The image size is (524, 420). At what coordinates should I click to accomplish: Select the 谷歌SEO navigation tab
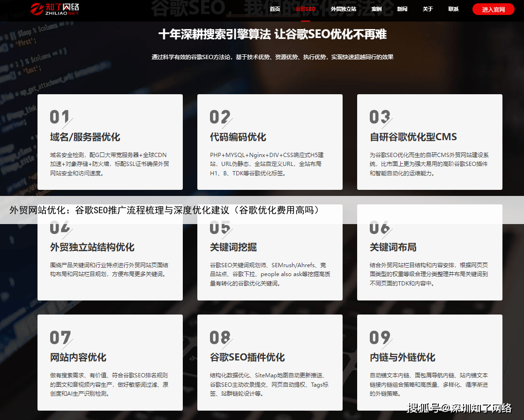(x=306, y=9)
